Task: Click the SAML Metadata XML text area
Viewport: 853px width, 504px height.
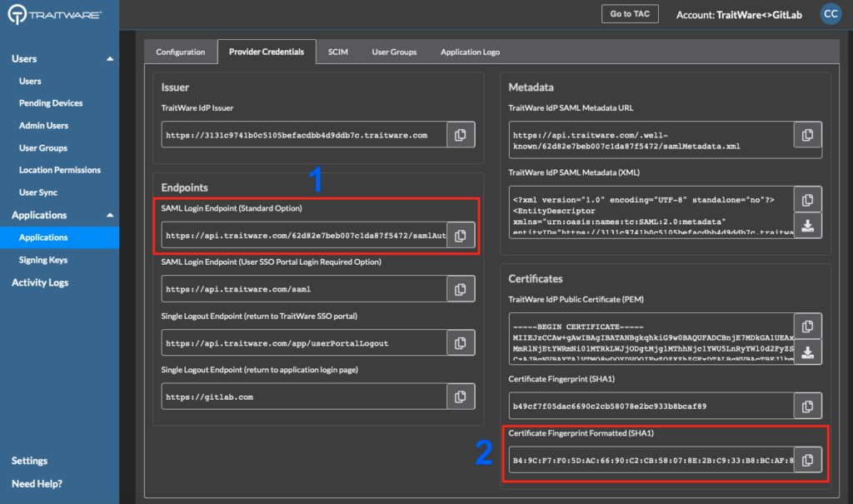Action: (x=651, y=212)
